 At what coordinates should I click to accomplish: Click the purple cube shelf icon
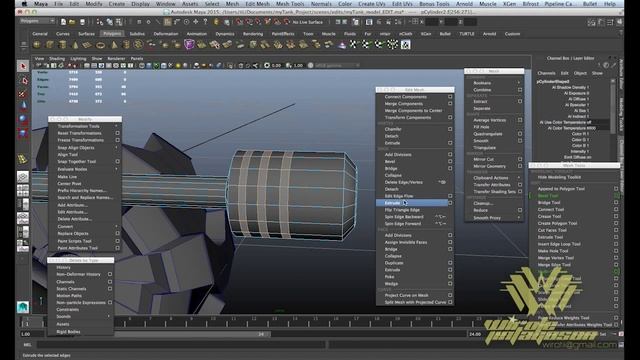click(189, 44)
